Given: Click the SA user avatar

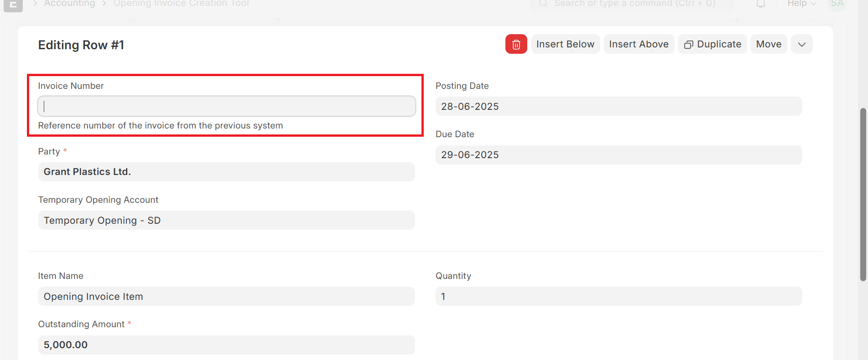Looking at the screenshot, I should pos(837,4).
